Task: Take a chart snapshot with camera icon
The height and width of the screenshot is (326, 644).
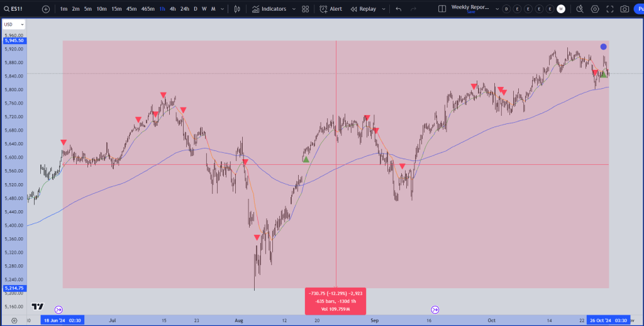Action: tap(625, 9)
